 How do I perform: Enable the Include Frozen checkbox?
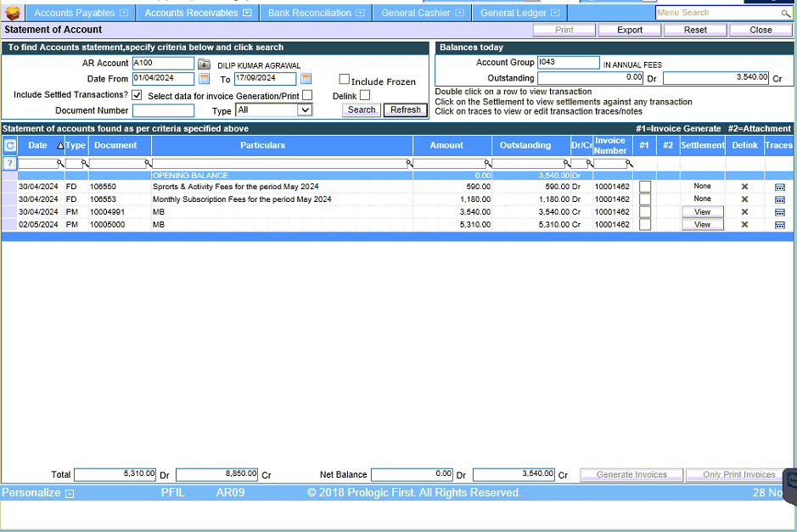pyautogui.click(x=344, y=79)
